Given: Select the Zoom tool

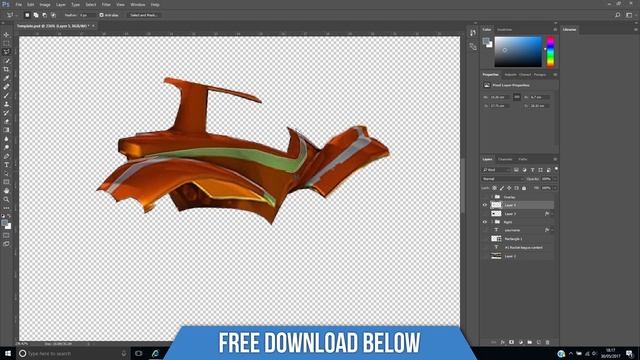Looking at the screenshot, I should 7,200.
